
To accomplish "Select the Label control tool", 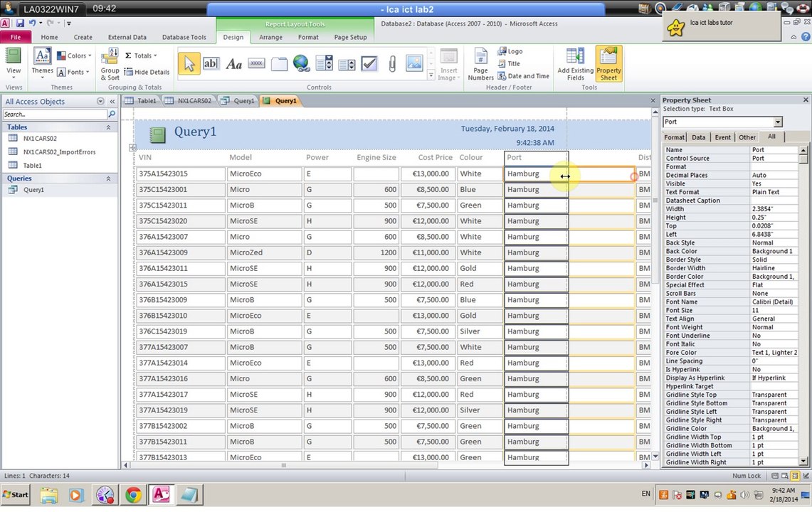I will coord(233,64).
